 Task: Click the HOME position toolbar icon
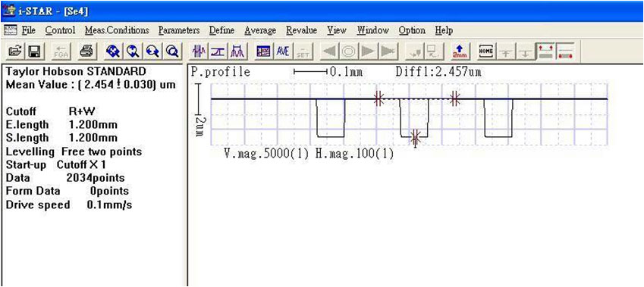[x=486, y=51]
